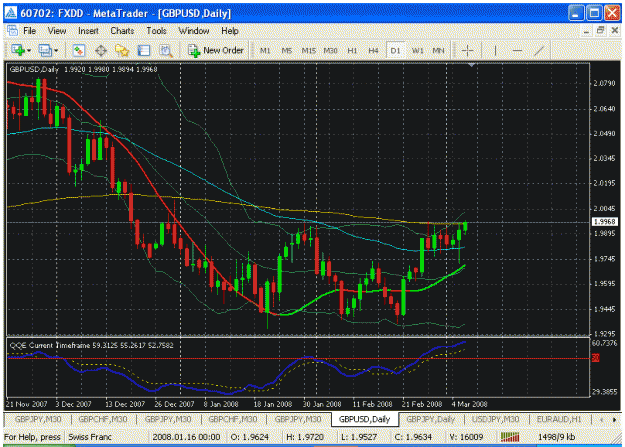Select the active D1 timeframe button
The width and height of the screenshot is (625, 447).
395,51
